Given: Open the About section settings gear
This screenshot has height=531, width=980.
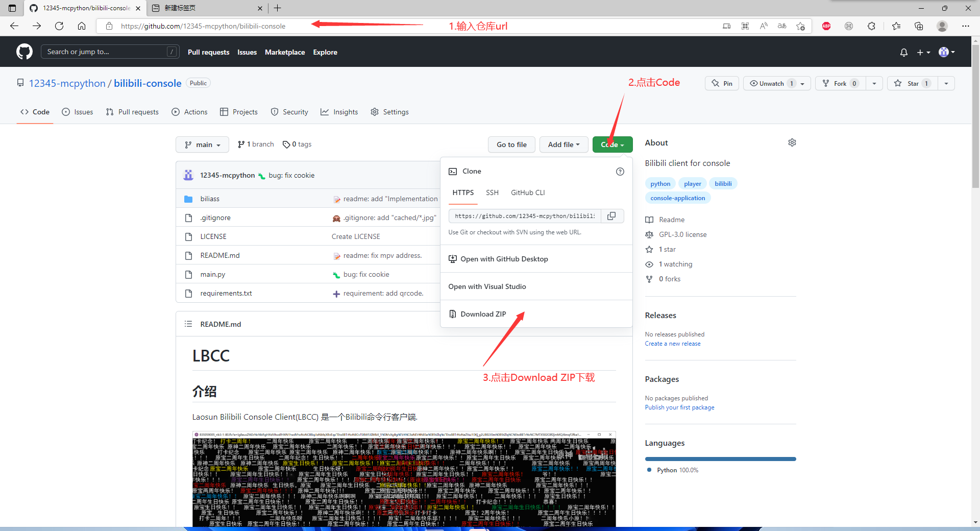Looking at the screenshot, I should pos(792,143).
